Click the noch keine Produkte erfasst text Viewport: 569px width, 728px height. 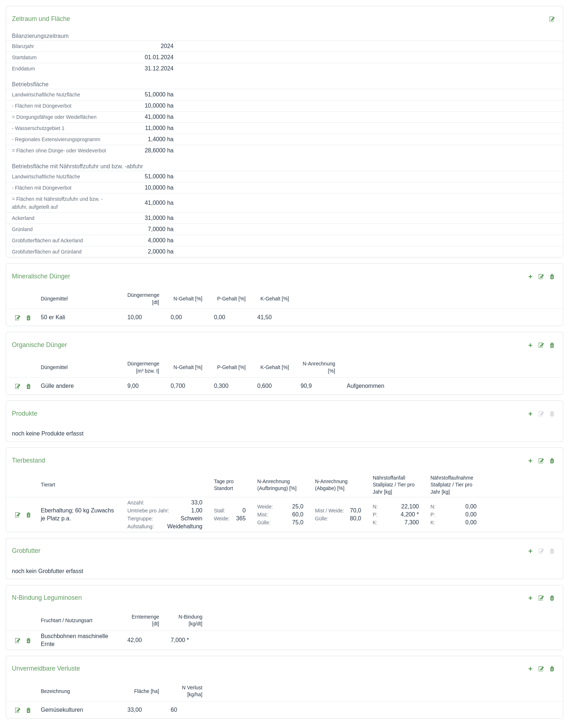[x=48, y=433]
